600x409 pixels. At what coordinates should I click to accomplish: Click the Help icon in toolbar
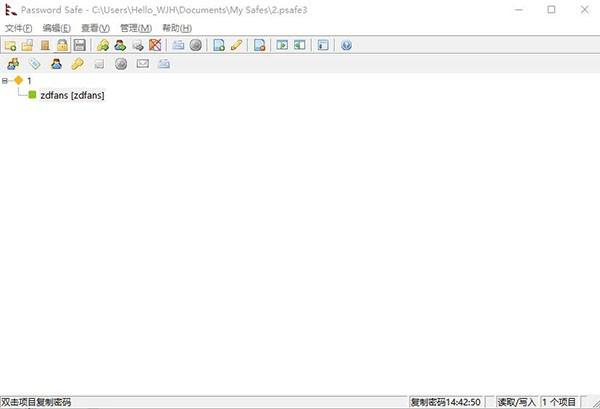346,46
